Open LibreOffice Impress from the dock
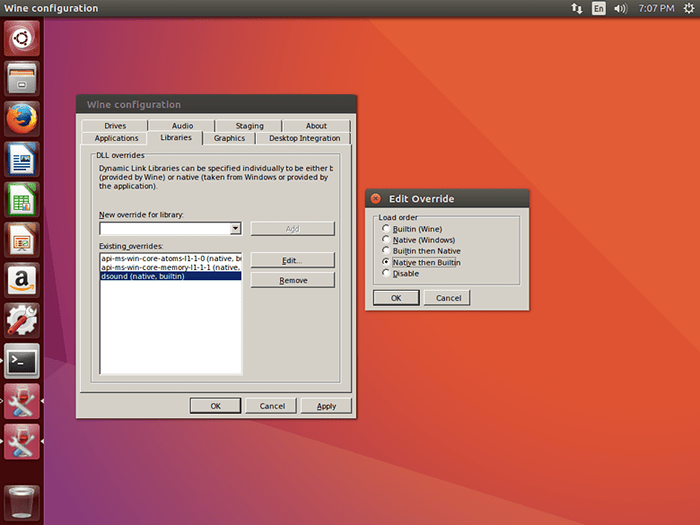 click(x=21, y=240)
